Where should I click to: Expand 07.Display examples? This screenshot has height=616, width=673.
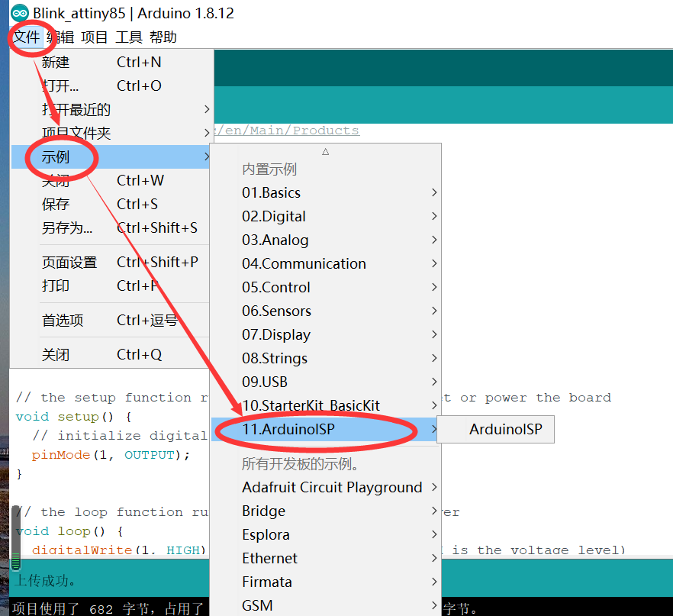(x=327, y=334)
